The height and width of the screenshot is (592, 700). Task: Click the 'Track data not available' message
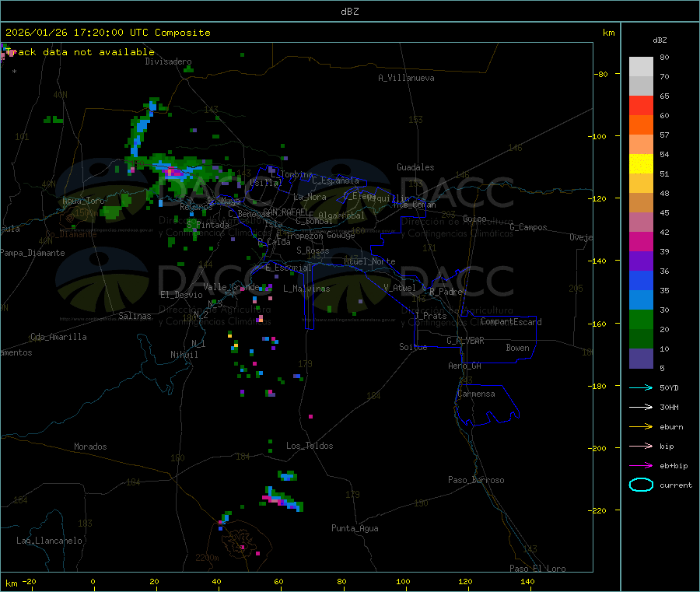click(80, 52)
